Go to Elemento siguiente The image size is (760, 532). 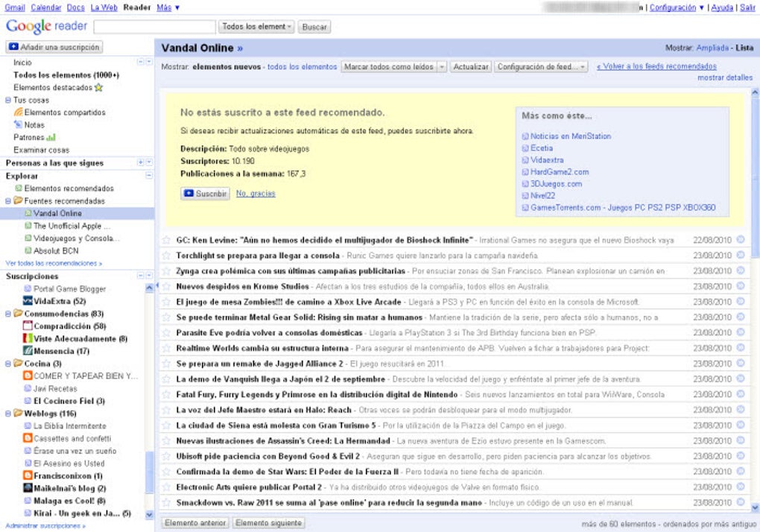269,523
